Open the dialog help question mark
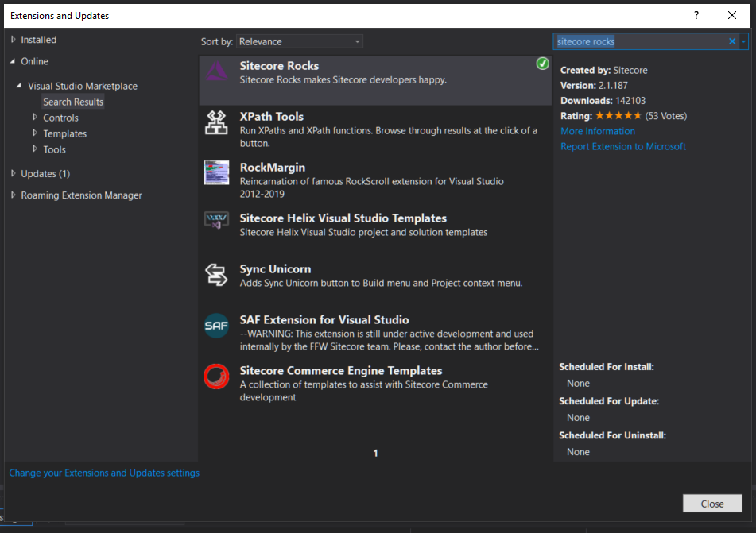756x533 pixels. [x=696, y=15]
